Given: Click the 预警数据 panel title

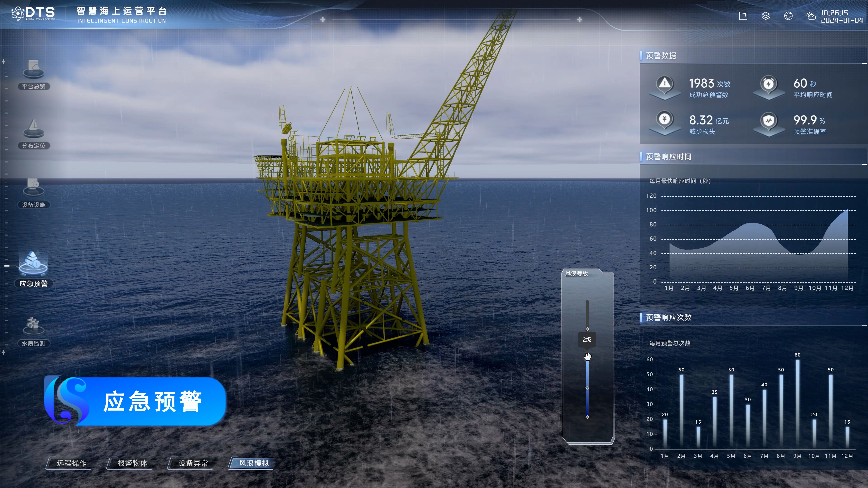Looking at the screenshot, I should [661, 56].
